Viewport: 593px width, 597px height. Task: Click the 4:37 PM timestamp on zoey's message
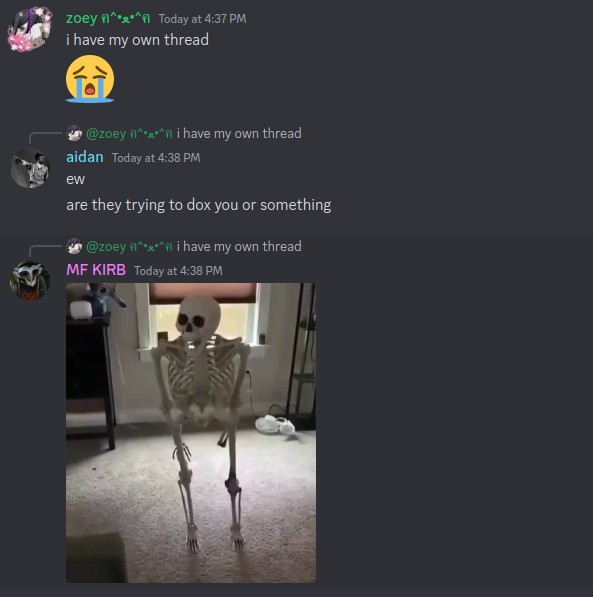click(x=202, y=19)
